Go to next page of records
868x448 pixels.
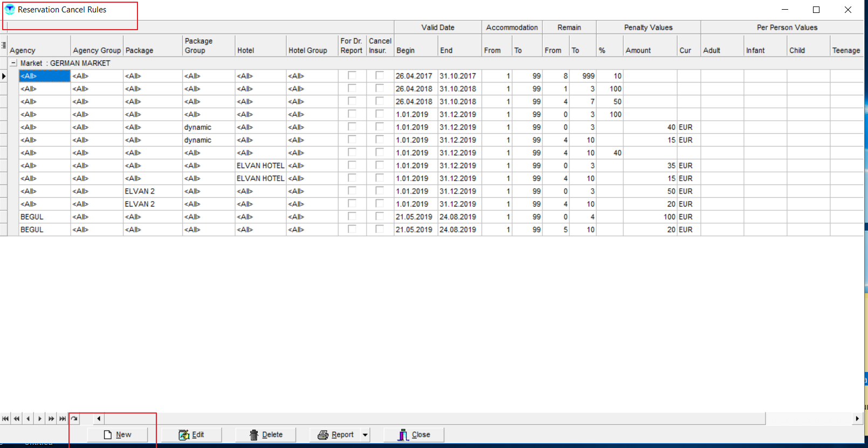(x=51, y=418)
